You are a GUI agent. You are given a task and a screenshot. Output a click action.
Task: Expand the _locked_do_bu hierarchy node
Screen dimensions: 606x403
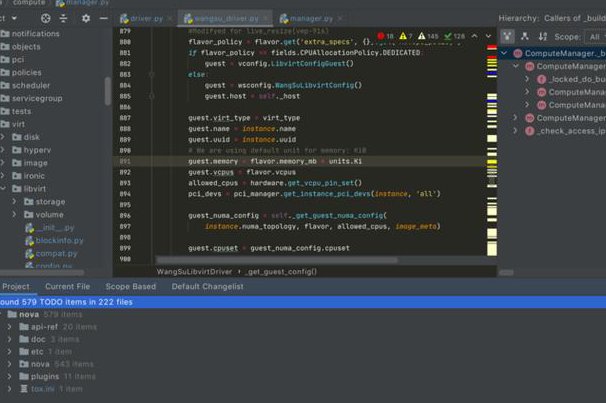click(x=527, y=79)
